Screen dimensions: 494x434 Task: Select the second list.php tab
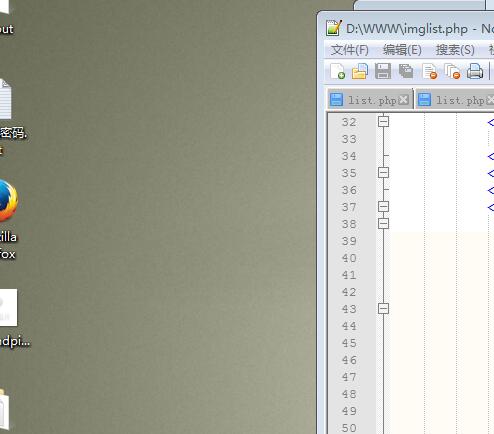coord(455,100)
